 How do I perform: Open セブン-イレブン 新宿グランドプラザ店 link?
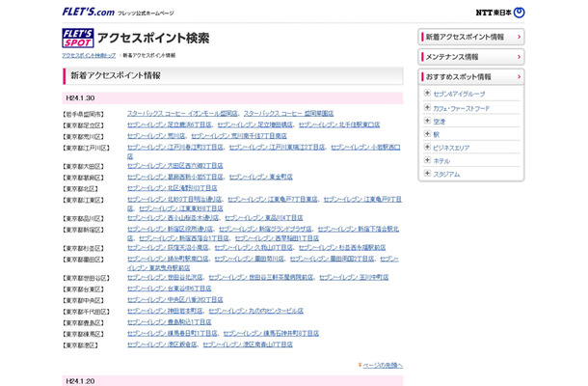(x=265, y=229)
